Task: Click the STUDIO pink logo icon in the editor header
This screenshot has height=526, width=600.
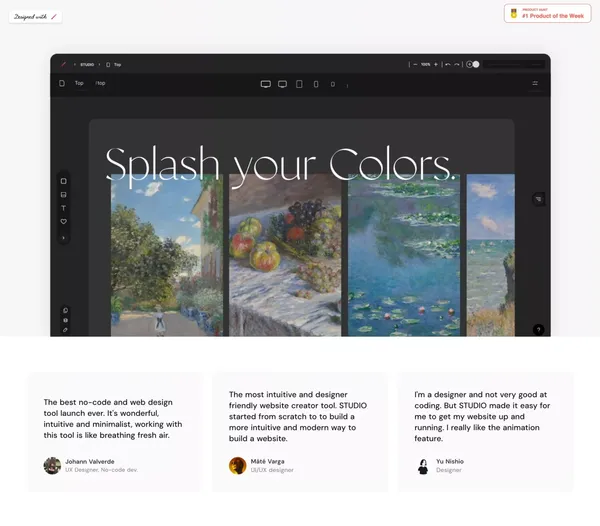Action: [64, 64]
